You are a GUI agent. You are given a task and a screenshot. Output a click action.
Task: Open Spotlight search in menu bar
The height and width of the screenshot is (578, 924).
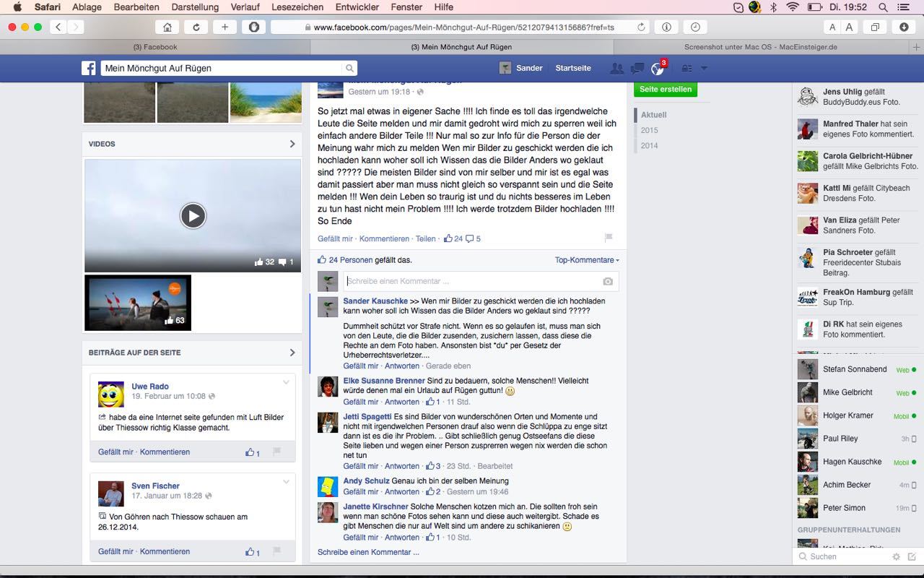(884, 7)
